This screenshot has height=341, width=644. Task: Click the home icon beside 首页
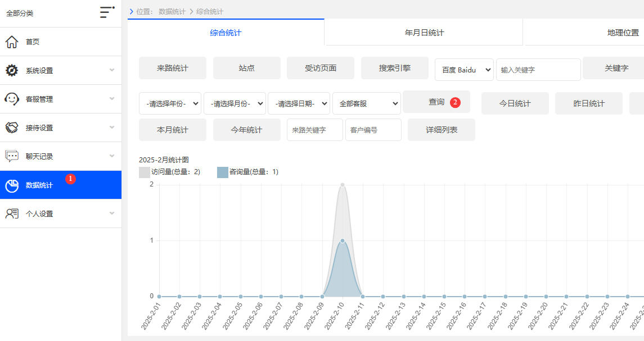coord(12,42)
